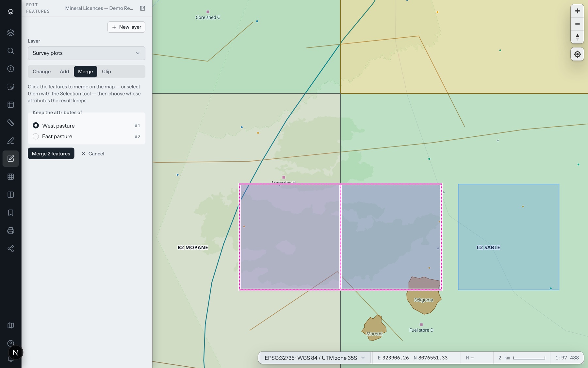The width and height of the screenshot is (588, 368).
Task: Select the Merge tab
Action: [85, 72]
